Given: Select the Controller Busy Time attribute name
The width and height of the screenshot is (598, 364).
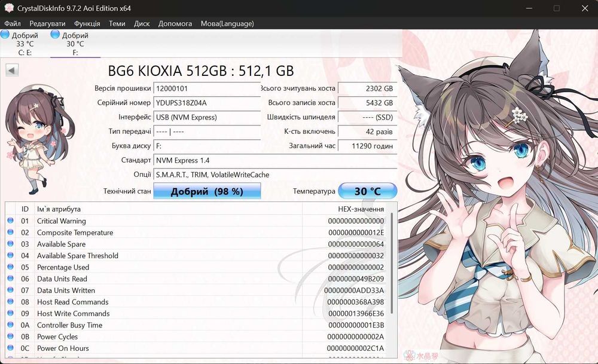Looking at the screenshot, I should pos(69,325).
